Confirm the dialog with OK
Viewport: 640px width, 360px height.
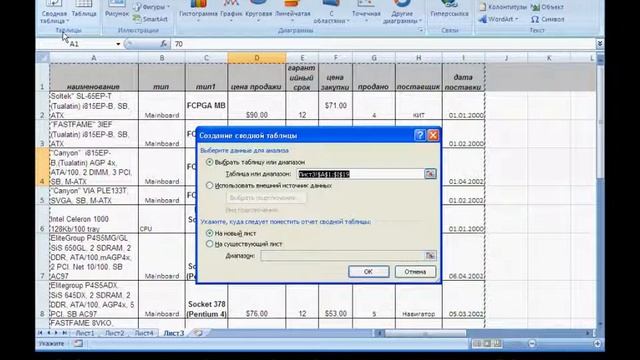(369, 271)
